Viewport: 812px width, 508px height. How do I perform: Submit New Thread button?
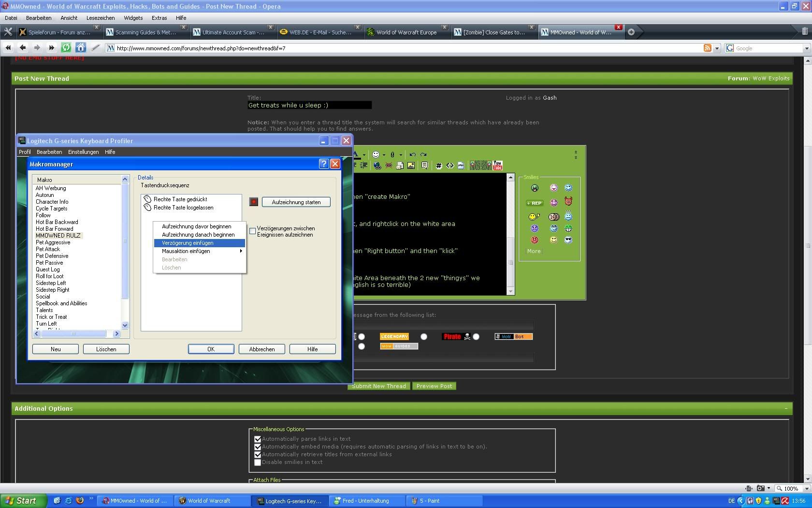(379, 386)
